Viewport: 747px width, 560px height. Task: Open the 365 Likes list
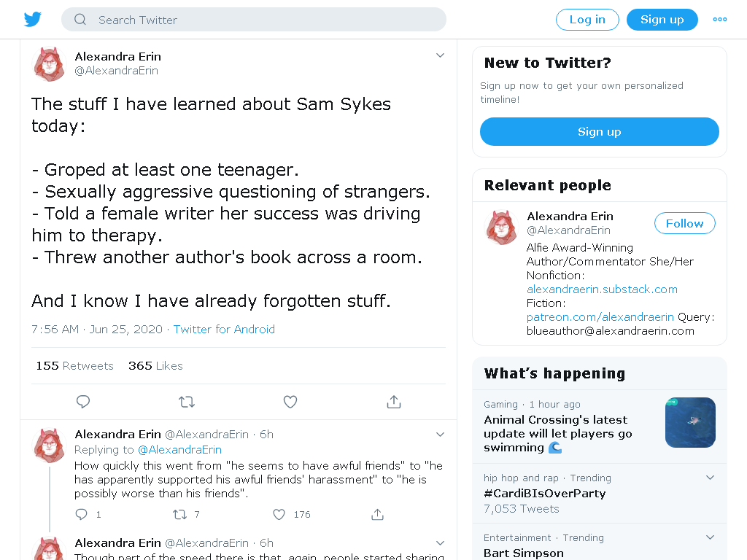point(155,366)
